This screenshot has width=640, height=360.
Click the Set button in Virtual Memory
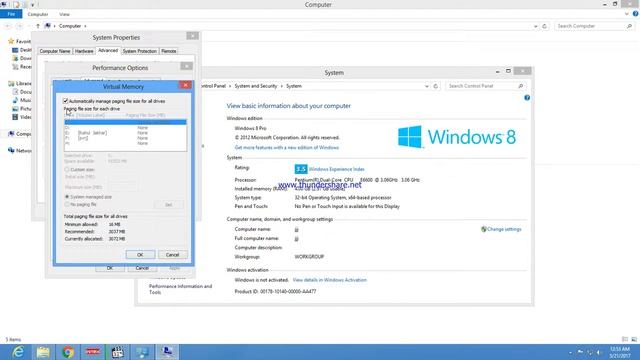click(x=169, y=204)
